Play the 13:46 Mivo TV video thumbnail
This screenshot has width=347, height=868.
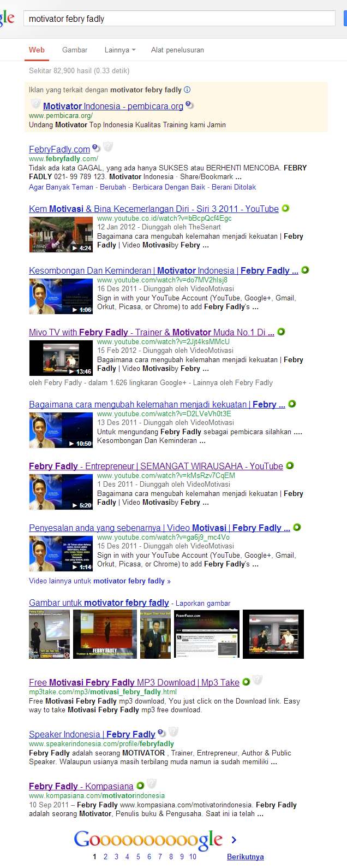[x=61, y=358]
